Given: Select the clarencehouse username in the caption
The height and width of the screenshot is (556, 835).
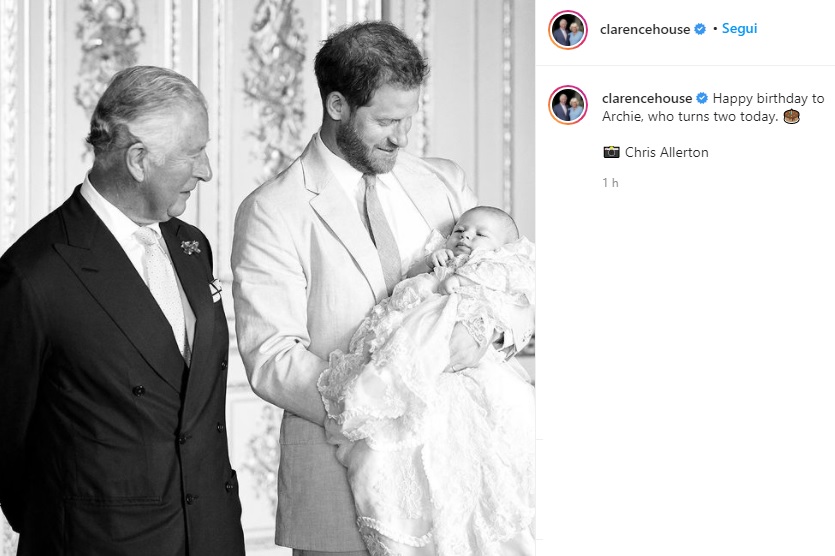Looking at the screenshot, I should [x=647, y=99].
